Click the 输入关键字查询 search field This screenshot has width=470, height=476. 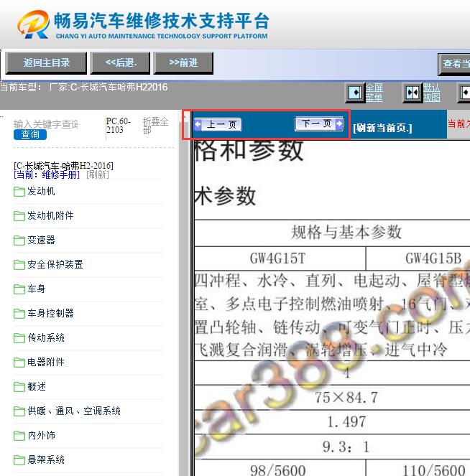tap(46, 124)
